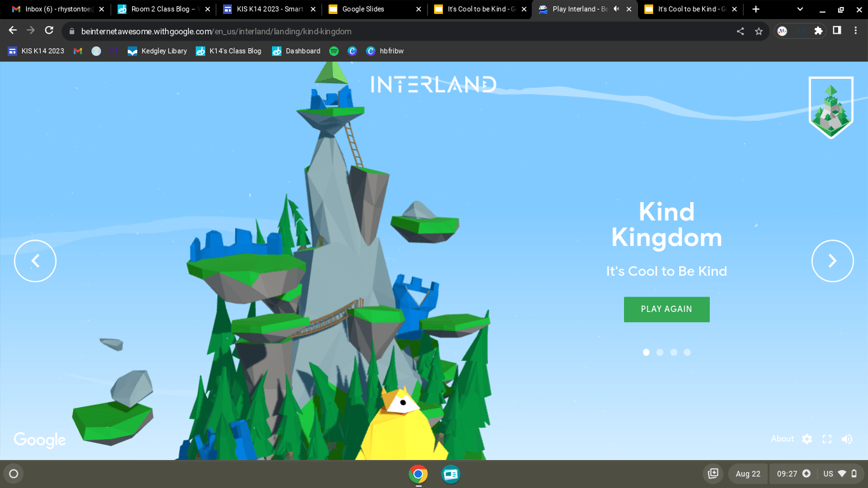Image resolution: width=868 pixels, height=488 pixels.
Task: Open the KIS K14 2023 bookmark
Action: point(36,51)
